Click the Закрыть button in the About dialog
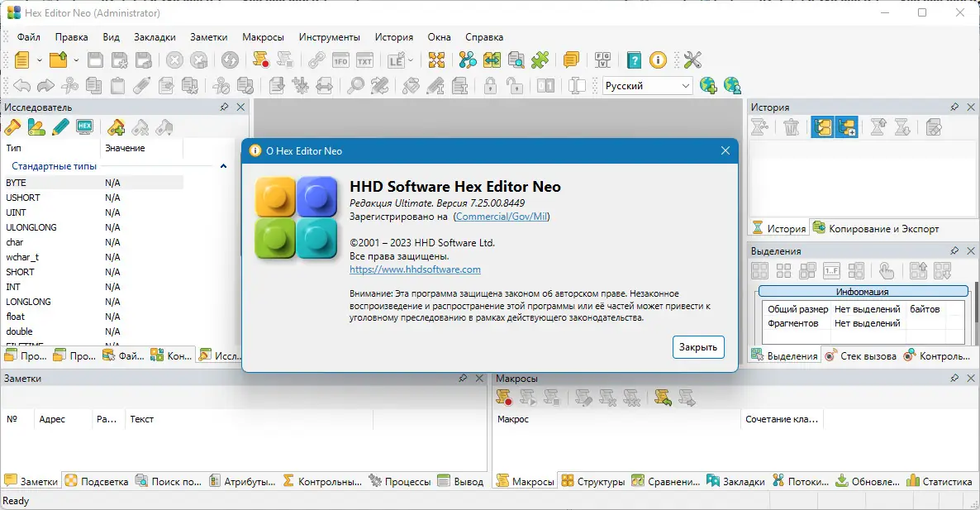The width and height of the screenshot is (980, 510). coord(698,347)
